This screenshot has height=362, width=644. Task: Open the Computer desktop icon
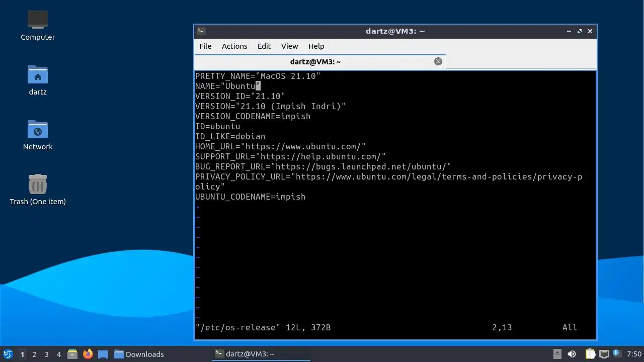click(x=38, y=25)
